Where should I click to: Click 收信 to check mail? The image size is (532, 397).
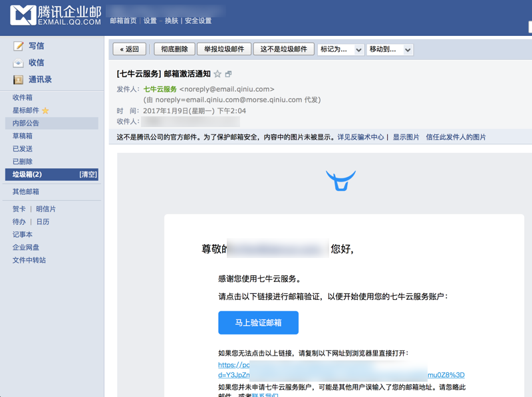[x=37, y=63]
